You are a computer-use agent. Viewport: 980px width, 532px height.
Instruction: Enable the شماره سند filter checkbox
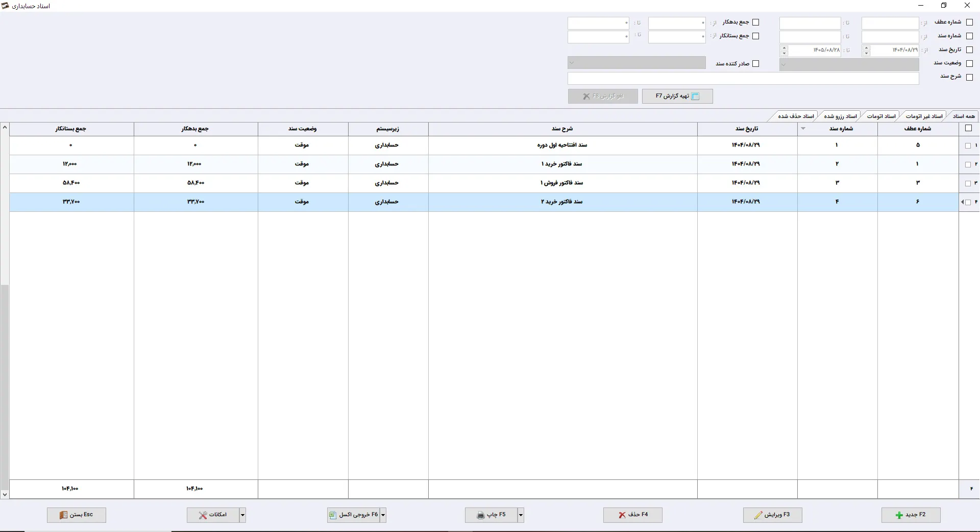970,36
